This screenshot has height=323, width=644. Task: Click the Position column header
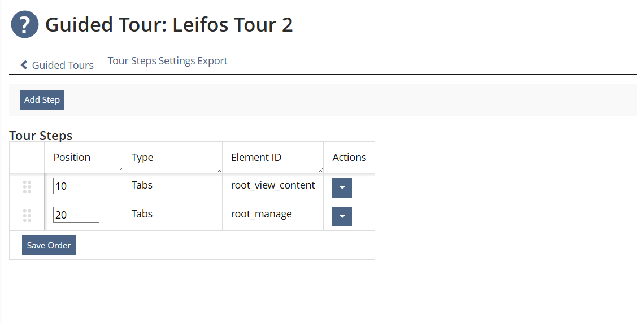tap(72, 158)
